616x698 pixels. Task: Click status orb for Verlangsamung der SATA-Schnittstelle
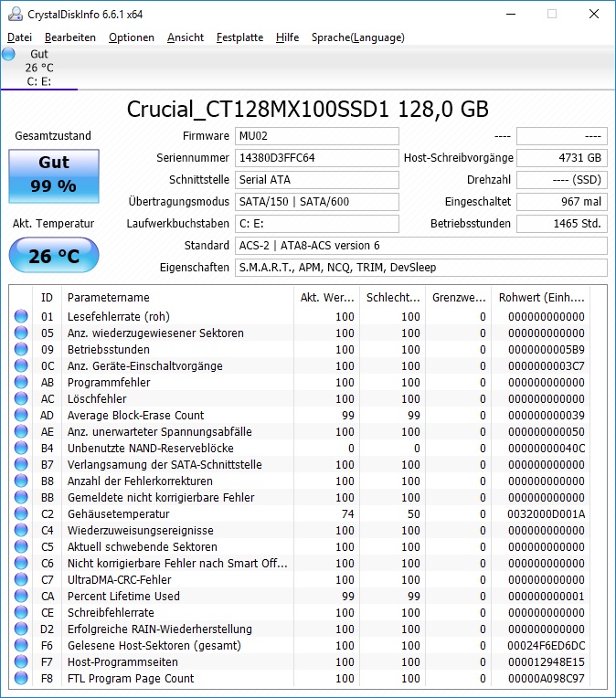[21, 464]
